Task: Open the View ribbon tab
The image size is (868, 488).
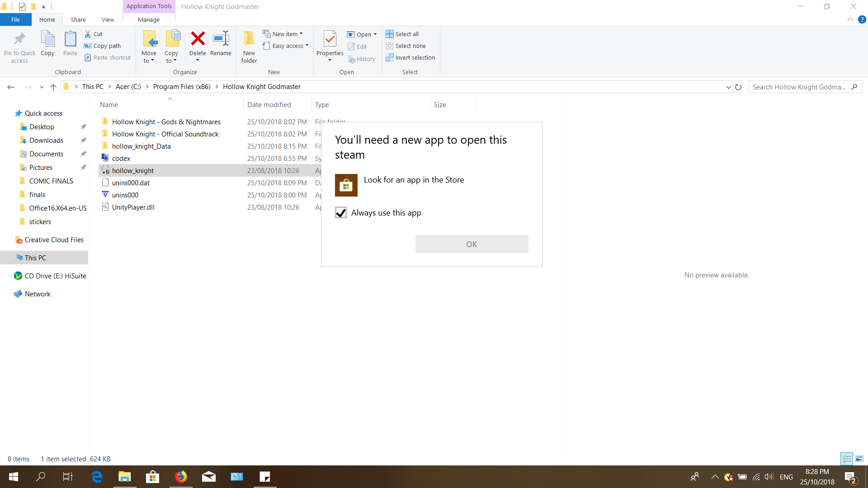Action: tap(108, 19)
